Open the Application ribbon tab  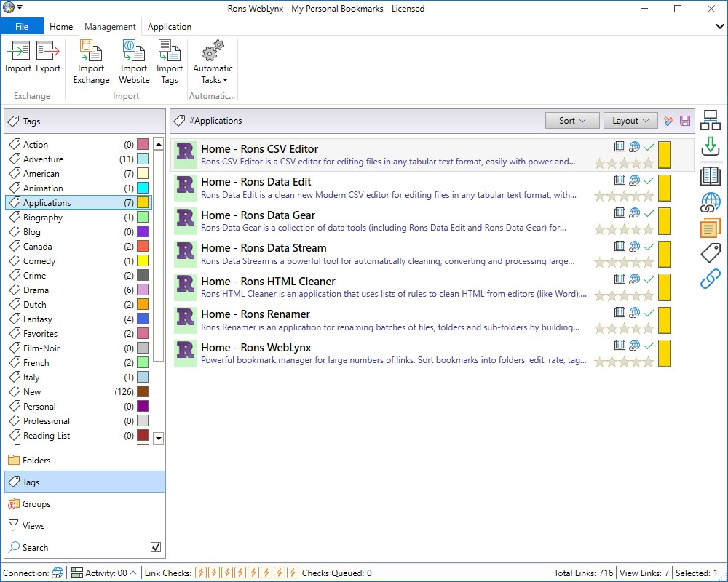[x=170, y=27]
